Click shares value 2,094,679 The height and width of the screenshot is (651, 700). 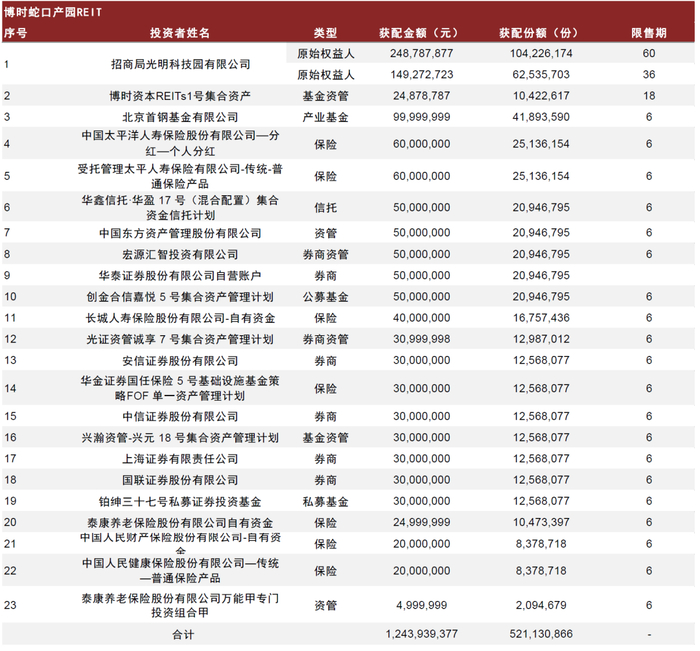pyautogui.click(x=541, y=605)
